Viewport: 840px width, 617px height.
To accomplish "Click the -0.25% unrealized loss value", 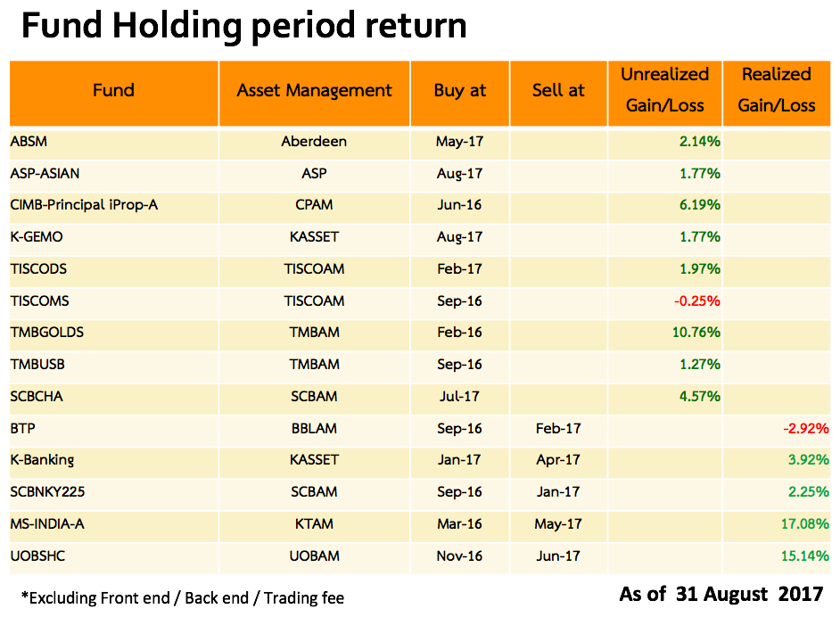I will (696, 300).
